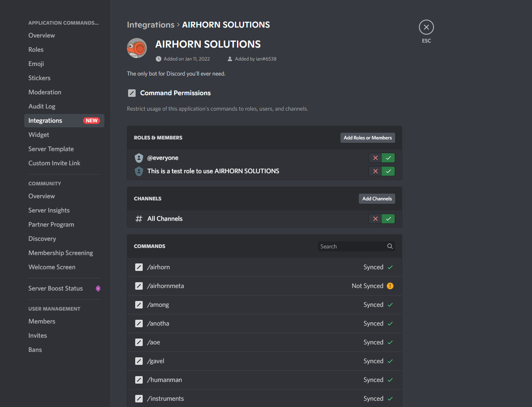Open Partner Program page
Screen dimensions: 532x407
click(64, 225)
